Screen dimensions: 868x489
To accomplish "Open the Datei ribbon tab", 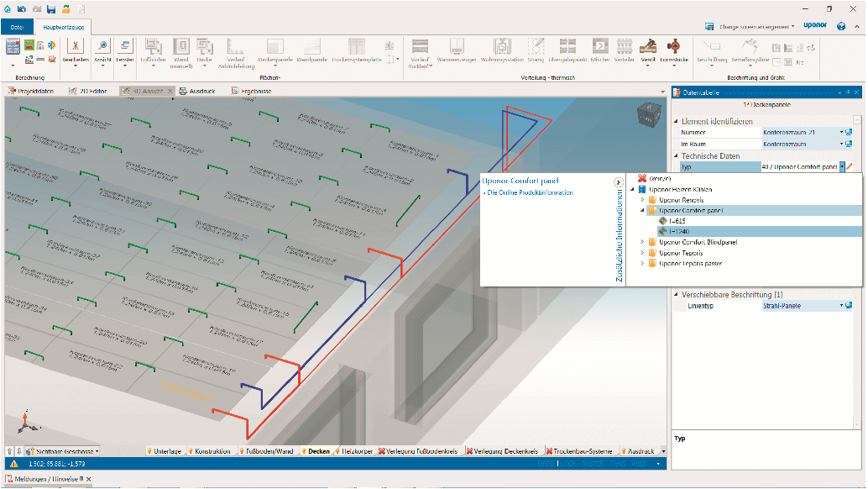I will pos(17,27).
